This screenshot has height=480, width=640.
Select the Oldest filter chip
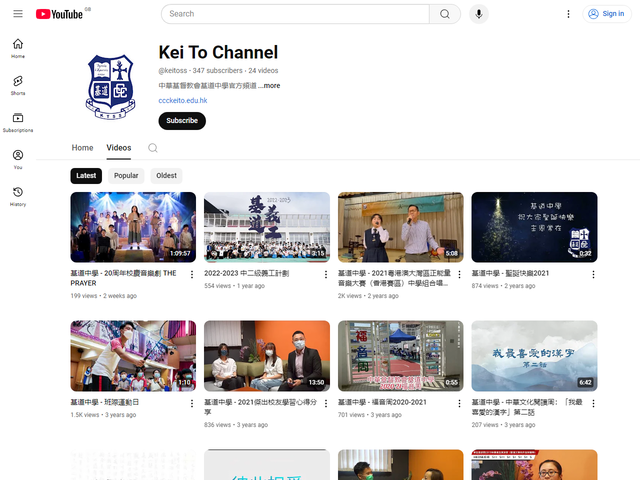coord(166,176)
